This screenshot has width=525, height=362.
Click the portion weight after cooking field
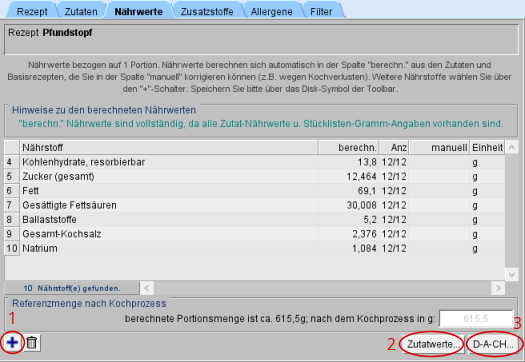coord(475,318)
